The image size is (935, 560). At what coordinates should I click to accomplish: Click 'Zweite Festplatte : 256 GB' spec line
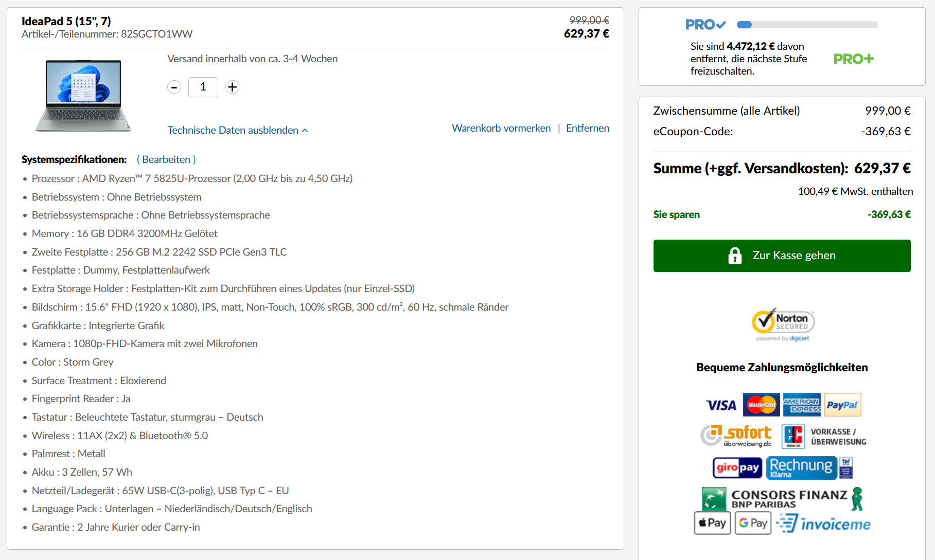point(159,252)
